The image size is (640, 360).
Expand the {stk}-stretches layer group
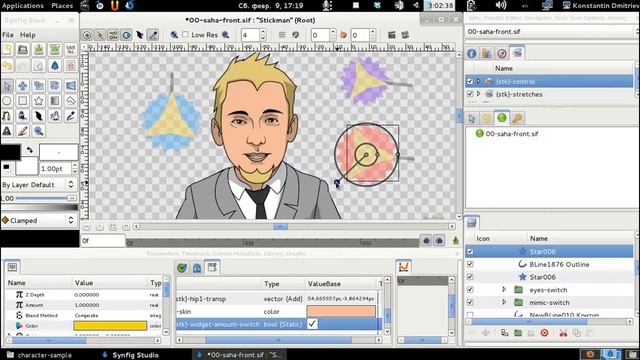point(478,94)
